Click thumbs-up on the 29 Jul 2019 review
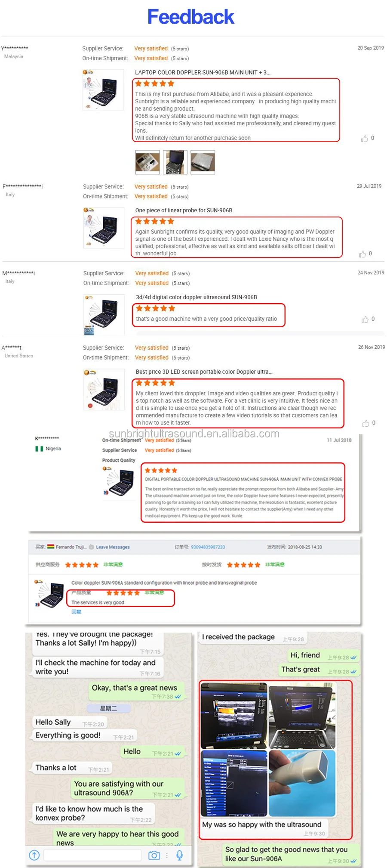 [362, 254]
